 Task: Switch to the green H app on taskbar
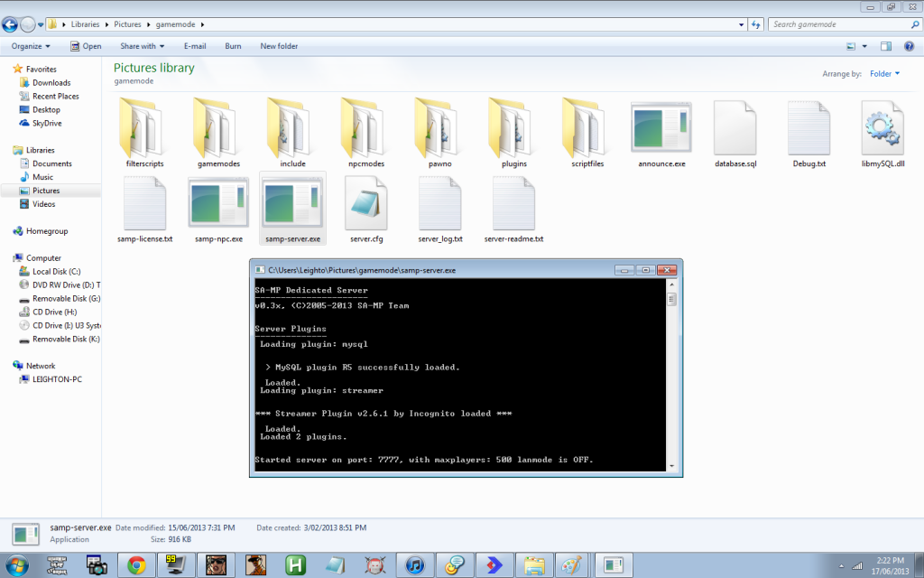point(295,565)
